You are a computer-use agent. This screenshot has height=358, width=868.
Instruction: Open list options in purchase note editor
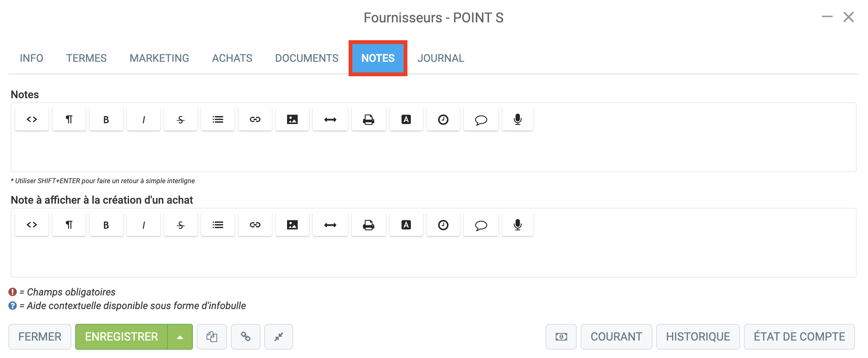(218, 225)
